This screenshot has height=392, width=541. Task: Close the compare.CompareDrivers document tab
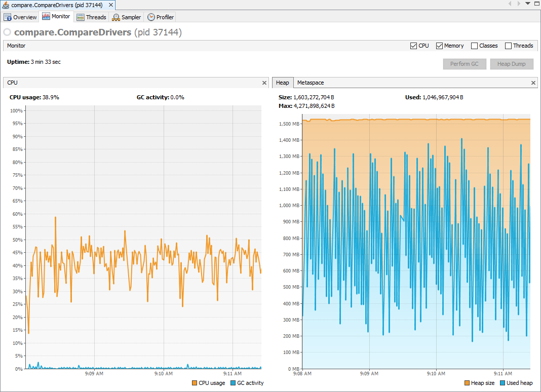pos(110,5)
